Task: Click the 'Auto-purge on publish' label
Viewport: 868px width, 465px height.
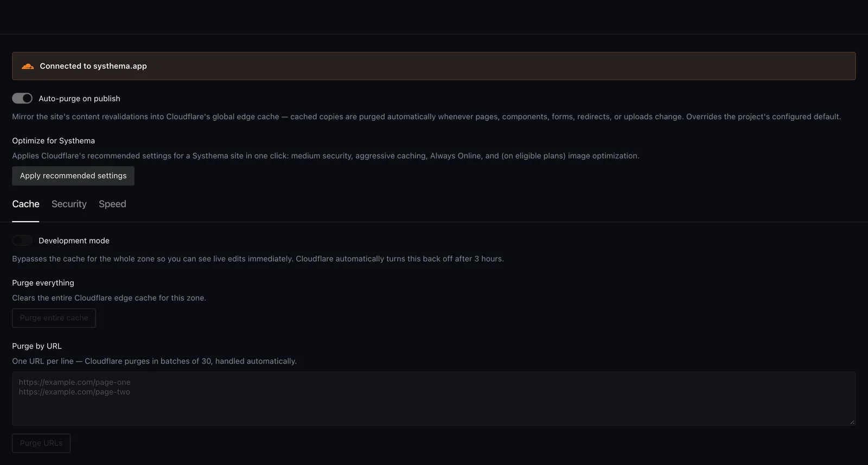Action: click(79, 99)
